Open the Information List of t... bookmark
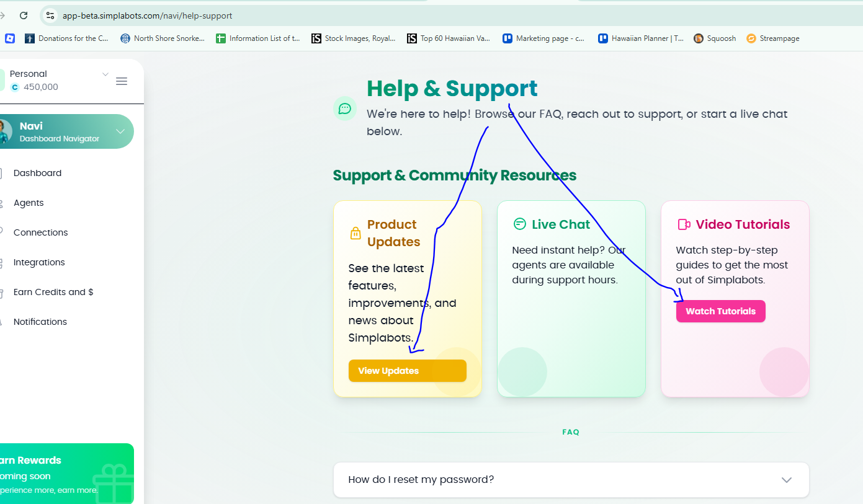 coord(258,38)
